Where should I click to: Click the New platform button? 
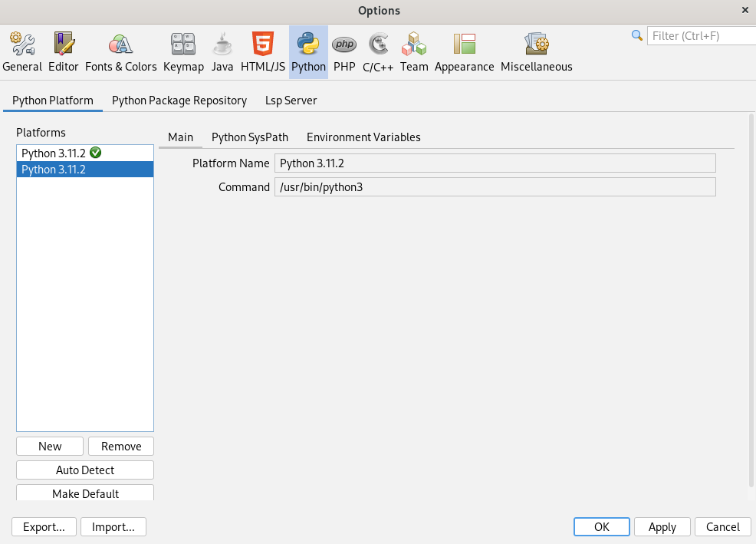point(50,446)
